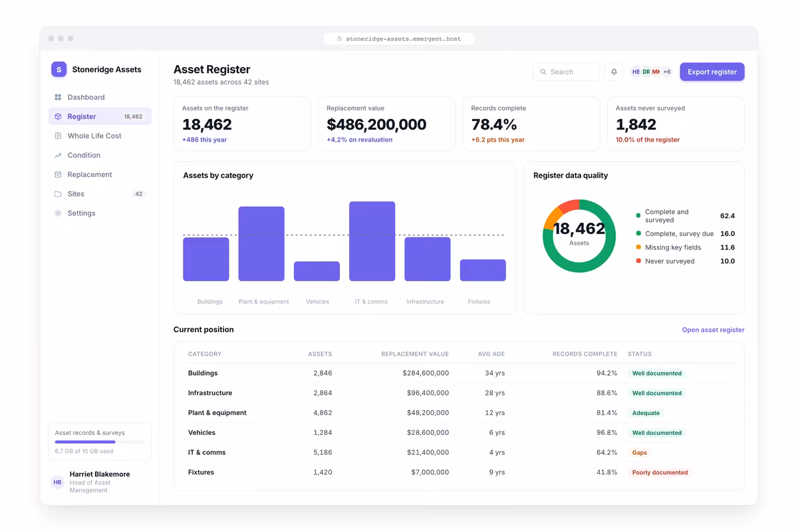798x532 pixels.
Task: Navigate to Replacement
Action: tap(100, 174)
